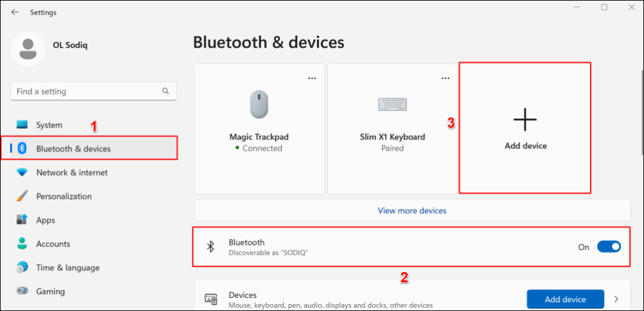The height and width of the screenshot is (311, 644).
Task: Click the Gaming controller icon in sidebar
Action: click(x=23, y=292)
